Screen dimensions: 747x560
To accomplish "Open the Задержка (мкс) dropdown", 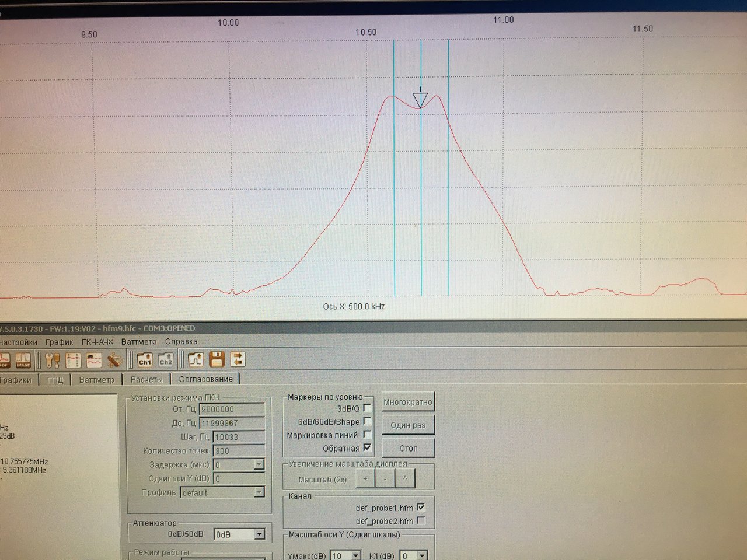I will (x=259, y=465).
